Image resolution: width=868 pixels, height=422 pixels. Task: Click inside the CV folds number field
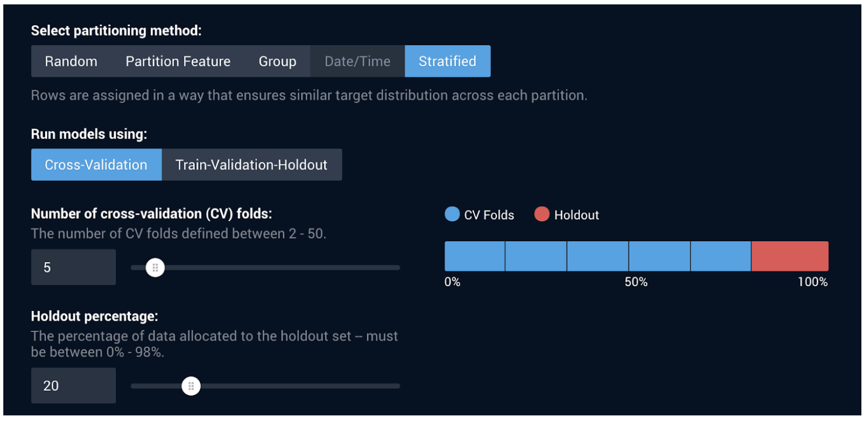[73, 267]
